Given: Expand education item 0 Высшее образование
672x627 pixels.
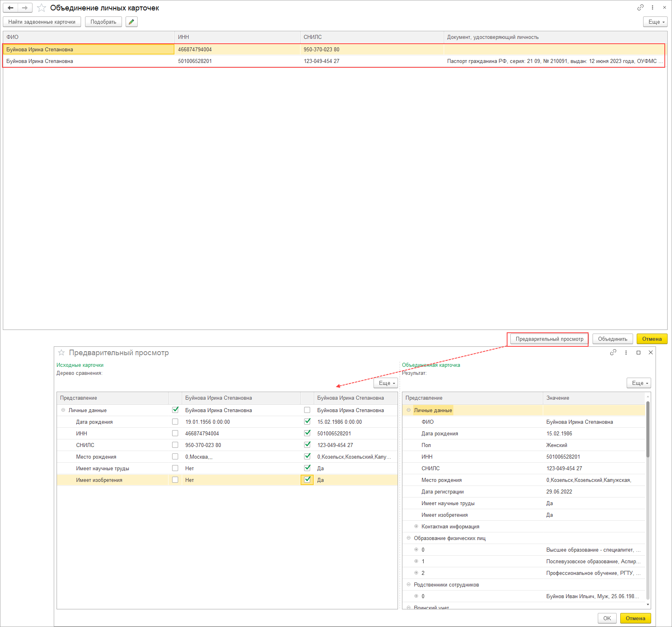Looking at the screenshot, I should point(416,550).
